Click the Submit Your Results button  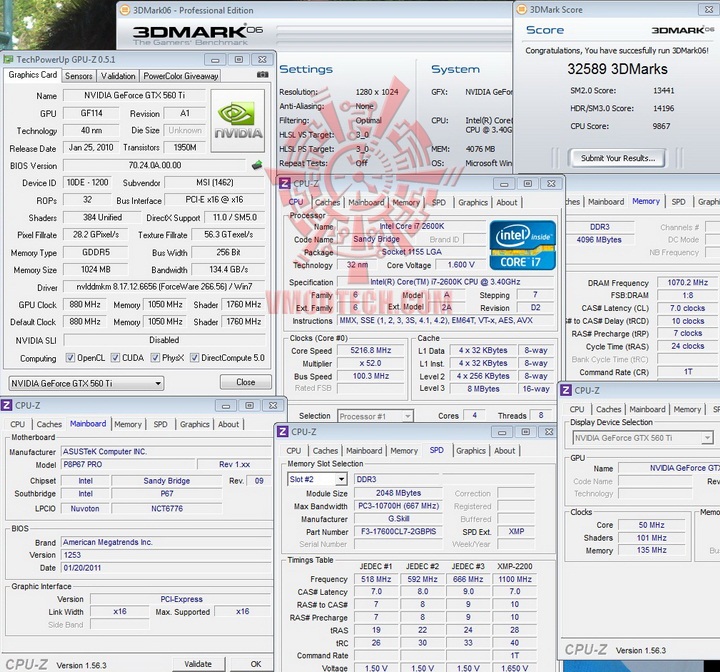pyautogui.click(x=617, y=158)
